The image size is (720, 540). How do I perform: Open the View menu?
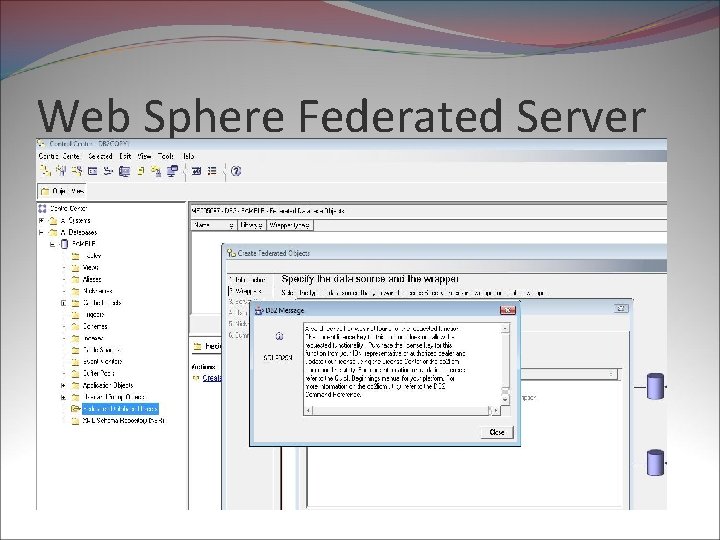144,156
